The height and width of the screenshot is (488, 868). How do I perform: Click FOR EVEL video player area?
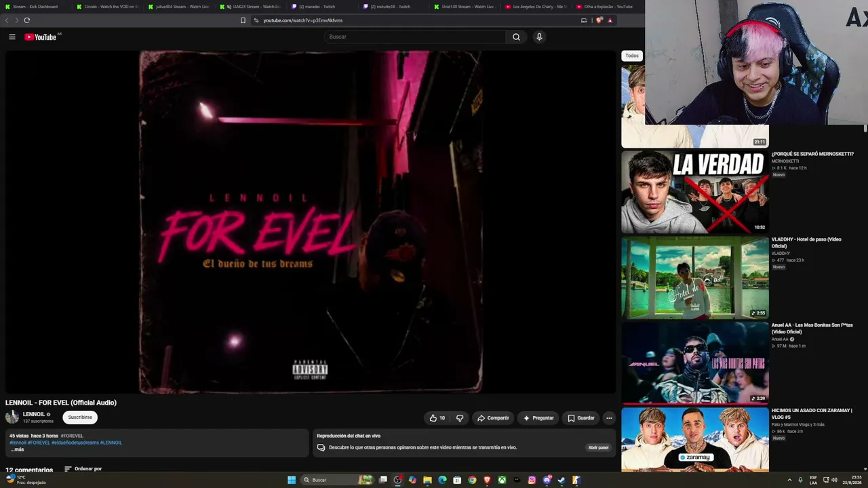[311, 222]
